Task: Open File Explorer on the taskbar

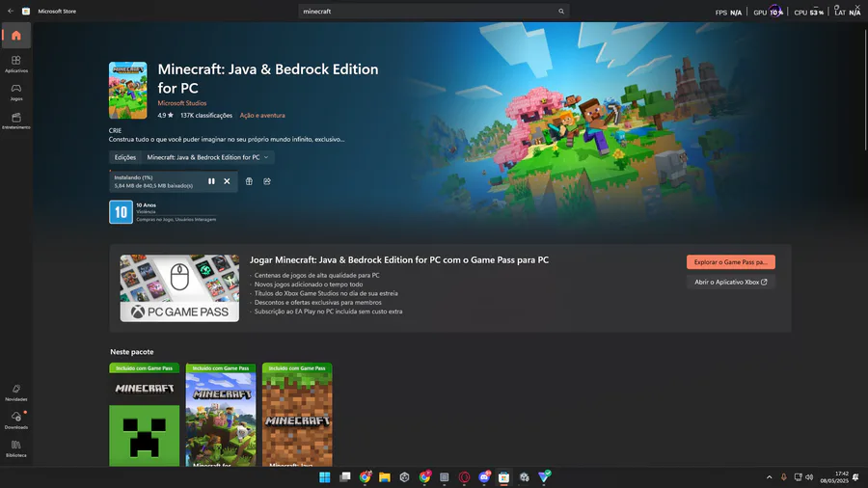Action: point(385,477)
